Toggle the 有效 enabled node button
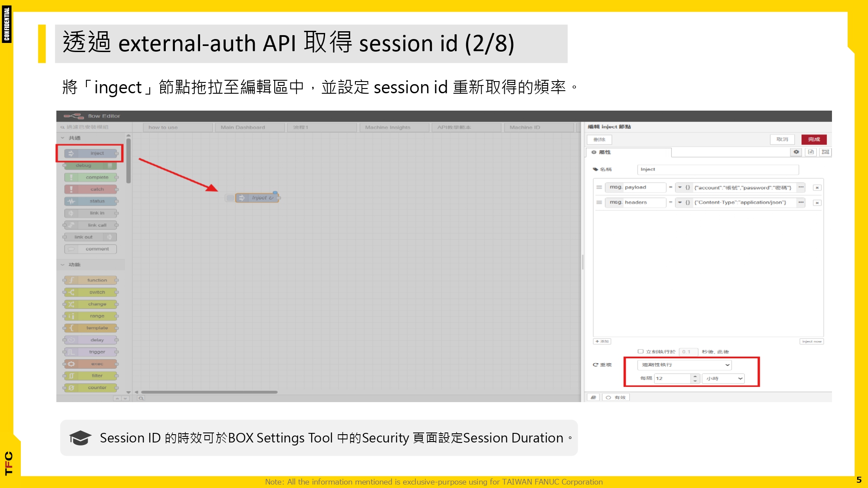Viewport: 868px width, 488px height. click(x=616, y=397)
